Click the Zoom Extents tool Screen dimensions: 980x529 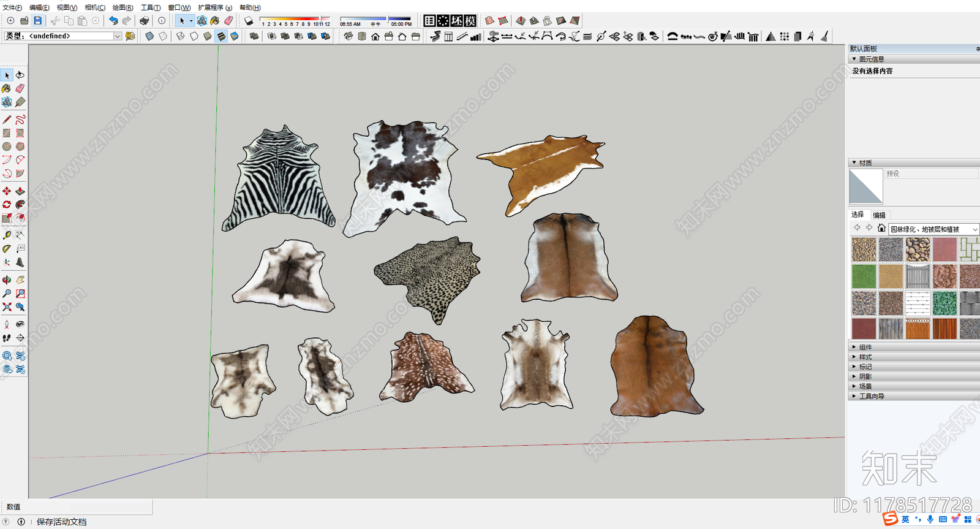pyautogui.click(x=7, y=307)
